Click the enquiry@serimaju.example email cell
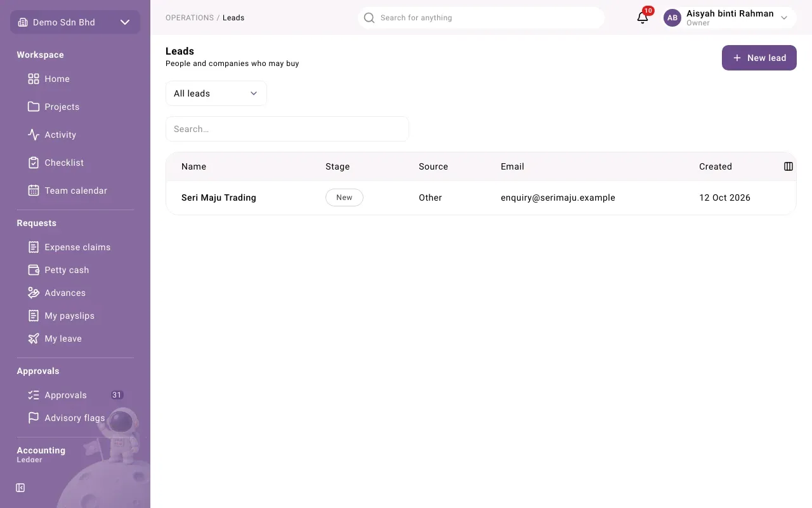 pyautogui.click(x=558, y=197)
